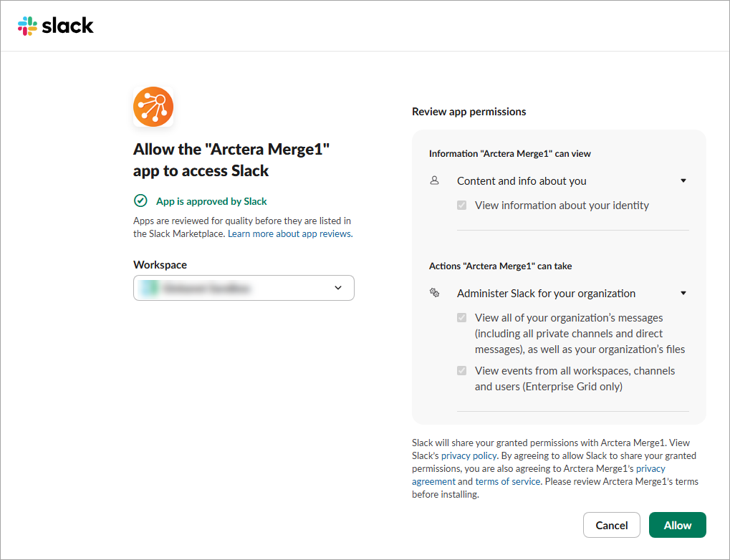730x560 pixels.
Task: Click the person icon beside Content and info
Action: coord(434,180)
